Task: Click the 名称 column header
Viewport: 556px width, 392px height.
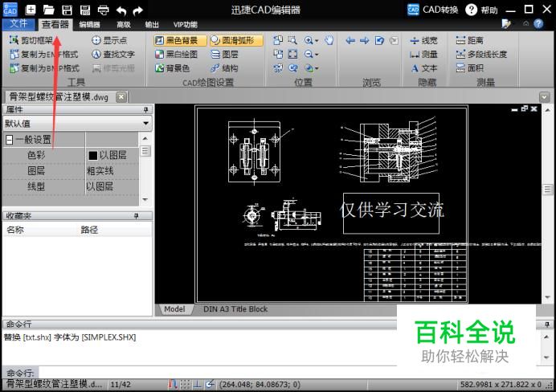Action: pyautogui.click(x=15, y=230)
